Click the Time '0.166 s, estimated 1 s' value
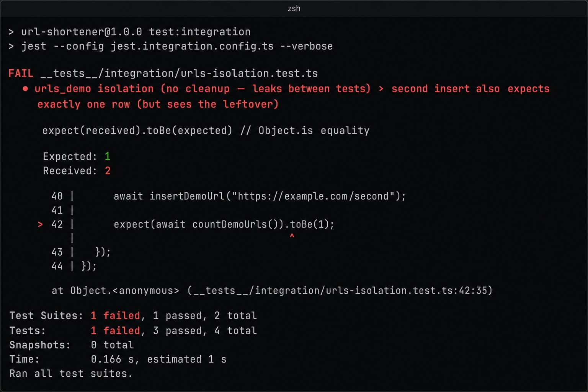 158,359
